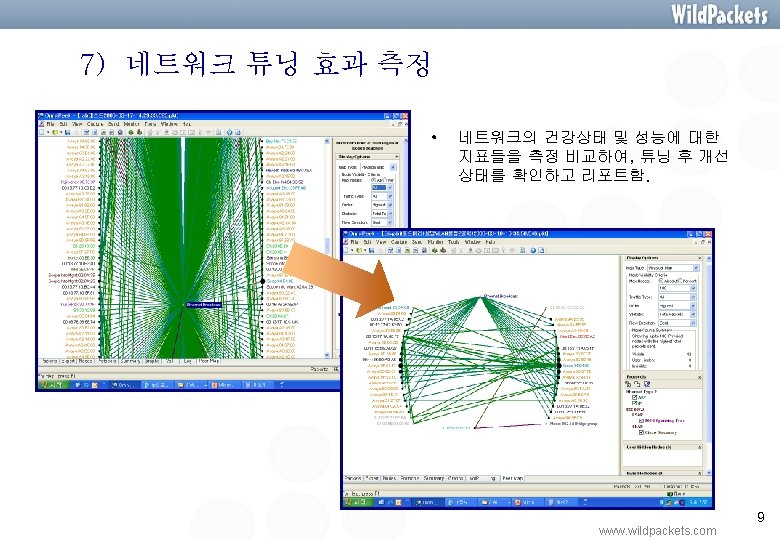Open Traffic Type dropdown in back window
The width and height of the screenshot is (780, 540).
coord(383,196)
